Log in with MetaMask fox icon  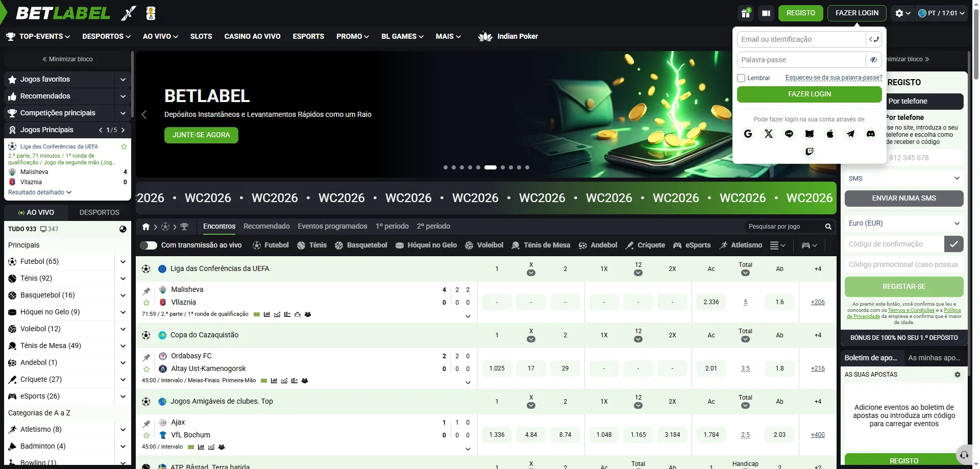(x=810, y=134)
